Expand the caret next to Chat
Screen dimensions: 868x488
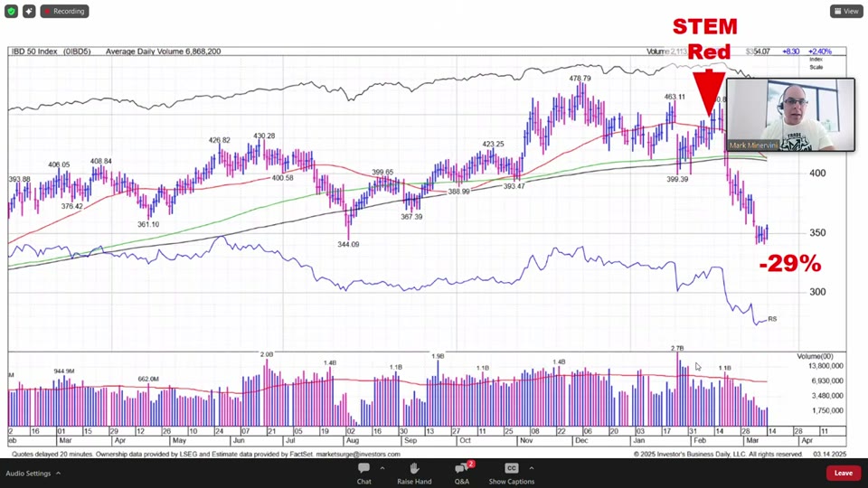point(382,468)
